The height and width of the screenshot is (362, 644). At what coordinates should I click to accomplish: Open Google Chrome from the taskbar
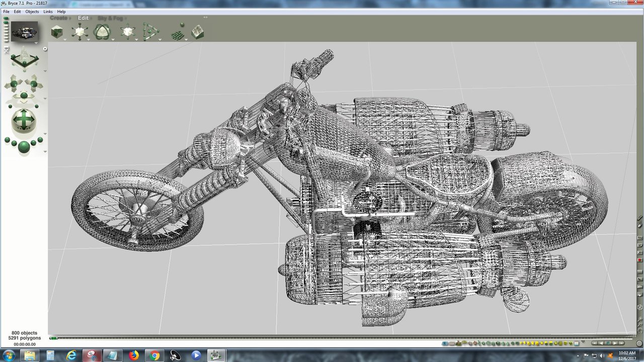coord(154,355)
